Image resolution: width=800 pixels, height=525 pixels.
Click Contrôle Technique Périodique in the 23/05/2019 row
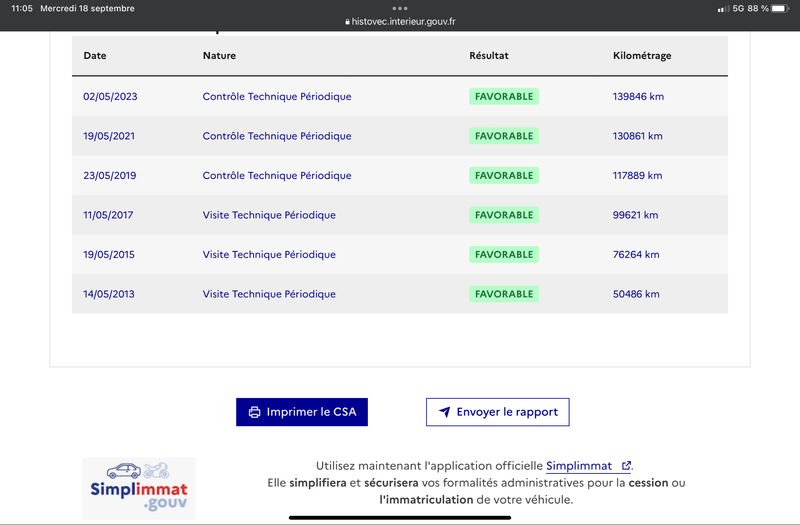click(x=277, y=176)
